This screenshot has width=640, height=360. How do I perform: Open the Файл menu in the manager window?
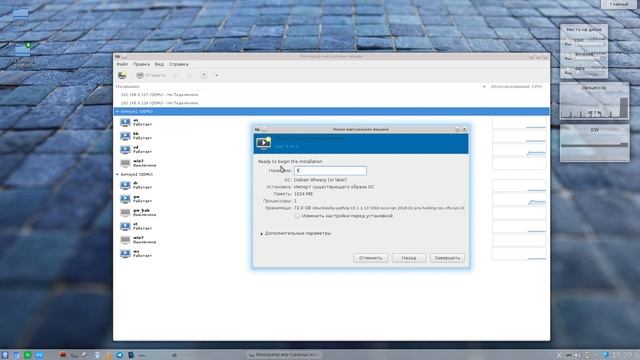122,64
